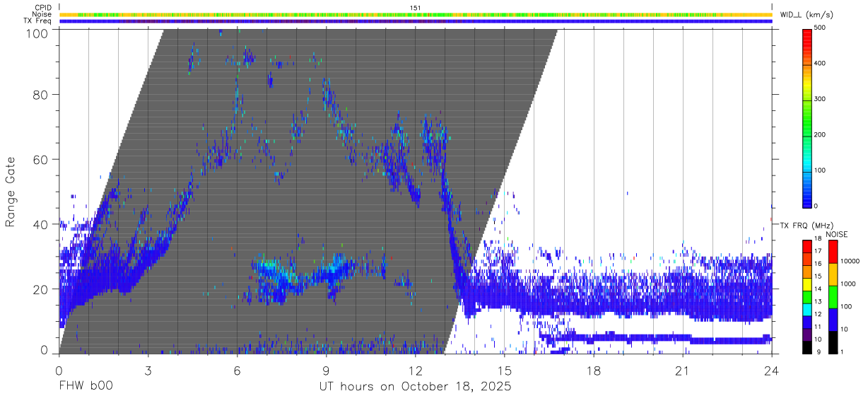Click the blue TX Freq strip above the plot
The image size is (868, 401).
coord(416,21)
